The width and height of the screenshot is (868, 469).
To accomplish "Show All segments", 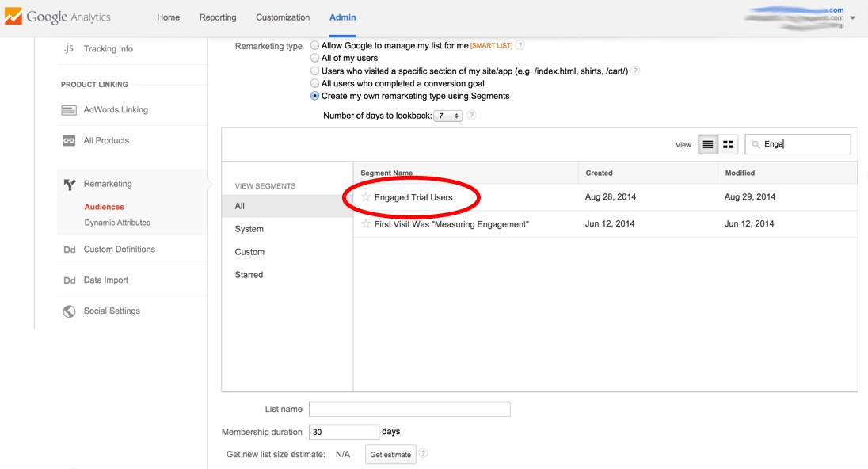I will point(287,206).
